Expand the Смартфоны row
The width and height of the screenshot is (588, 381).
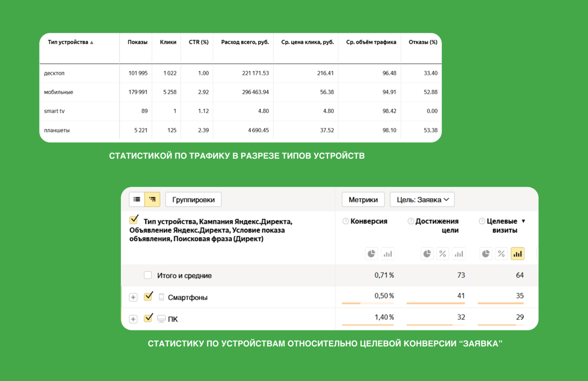coord(133,297)
